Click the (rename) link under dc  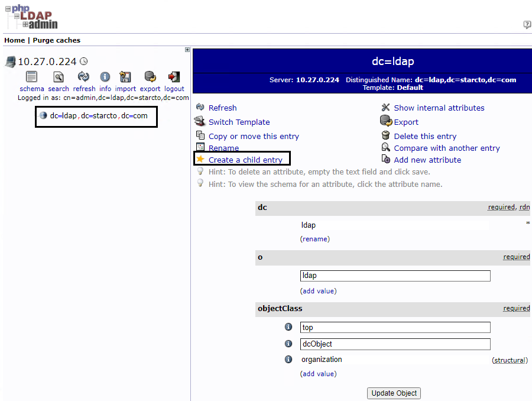tap(315, 239)
